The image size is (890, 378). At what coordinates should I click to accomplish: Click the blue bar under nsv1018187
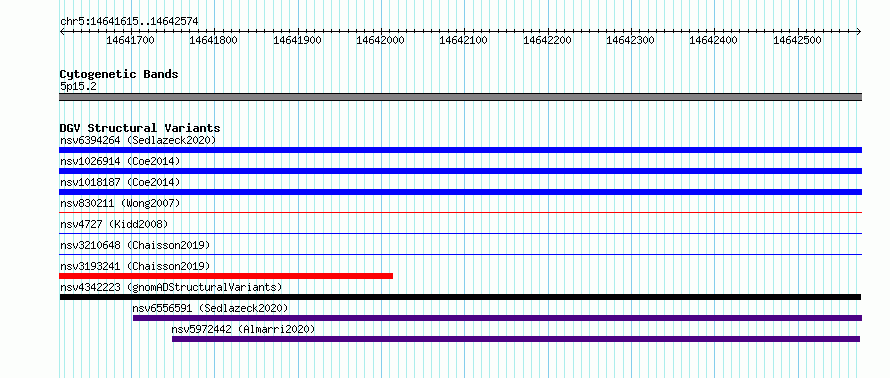tap(460, 192)
